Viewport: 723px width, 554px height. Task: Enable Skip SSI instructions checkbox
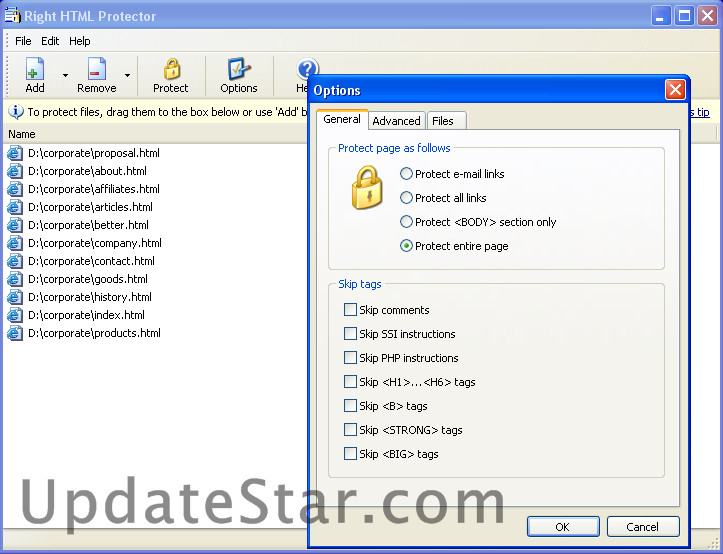350,334
